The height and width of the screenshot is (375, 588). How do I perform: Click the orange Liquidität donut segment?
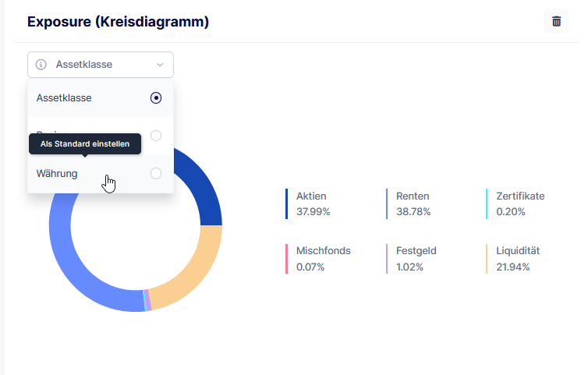pyautogui.click(x=195, y=265)
